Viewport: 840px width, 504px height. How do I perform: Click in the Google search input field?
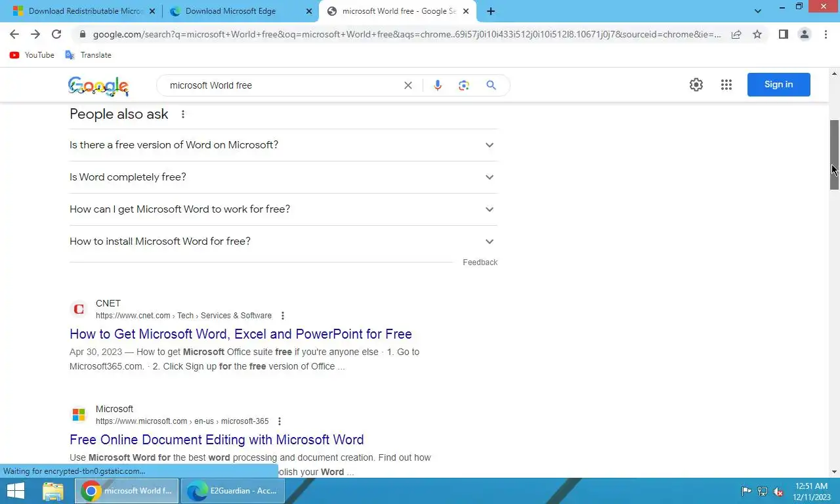282,85
